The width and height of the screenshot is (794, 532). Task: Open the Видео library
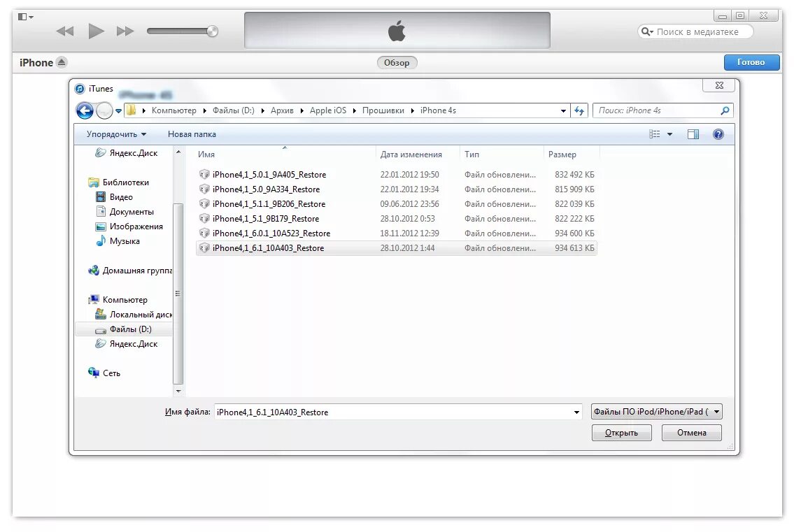115,197
